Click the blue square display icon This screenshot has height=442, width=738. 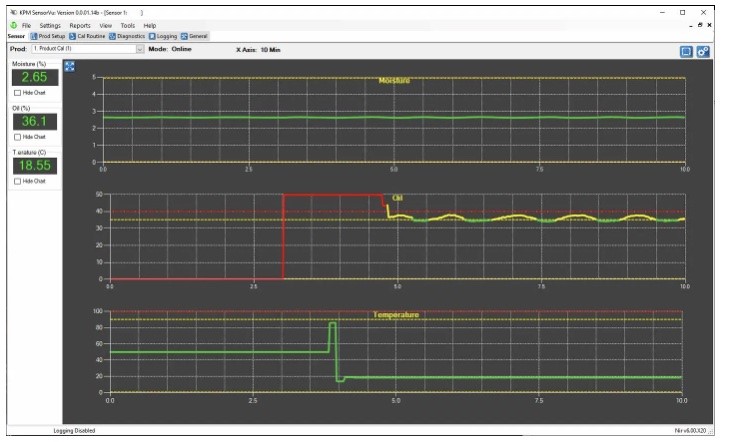[686, 51]
